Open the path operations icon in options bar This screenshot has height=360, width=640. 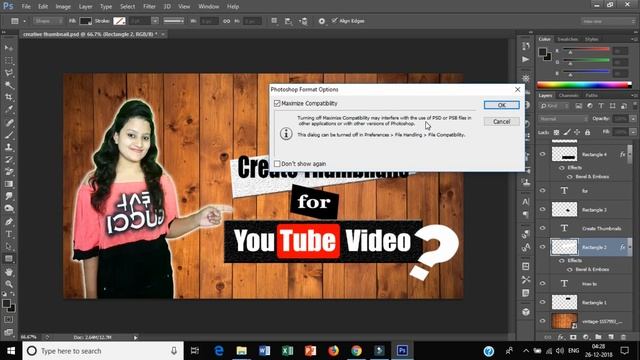[274, 21]
